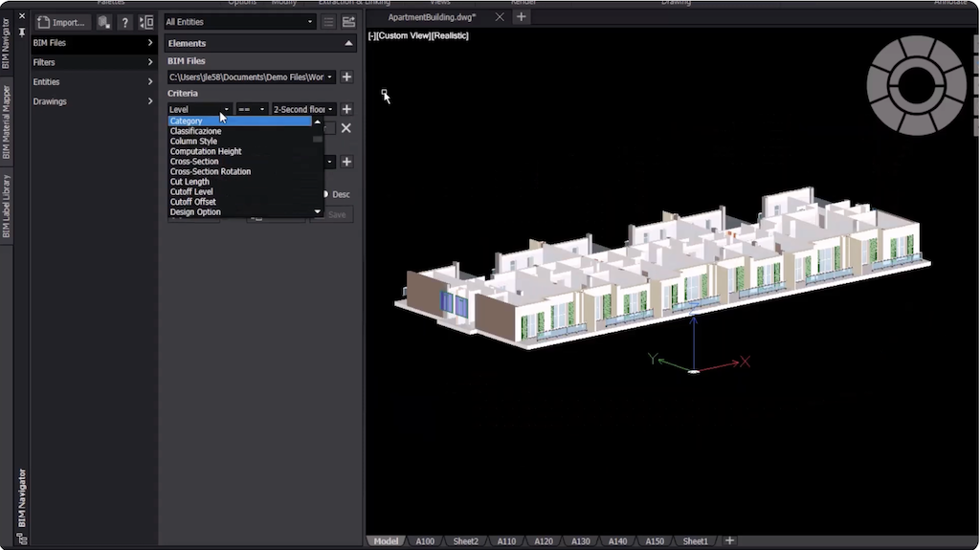Close the ApartmentBuilding.dwg tab
The image size is (980, 550).
tap(500, 17)
